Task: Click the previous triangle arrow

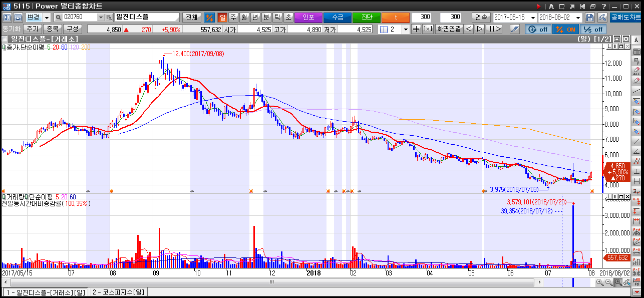Action: 469,29
